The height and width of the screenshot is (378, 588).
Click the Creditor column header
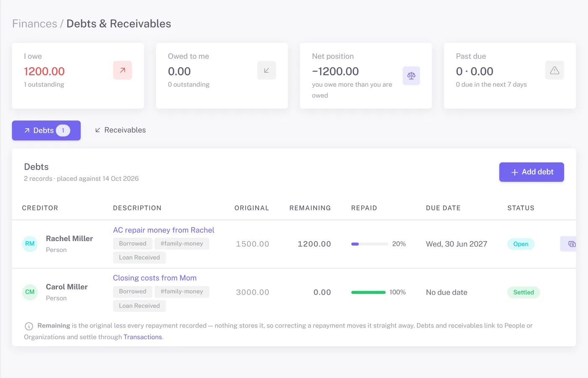point(40,208)
